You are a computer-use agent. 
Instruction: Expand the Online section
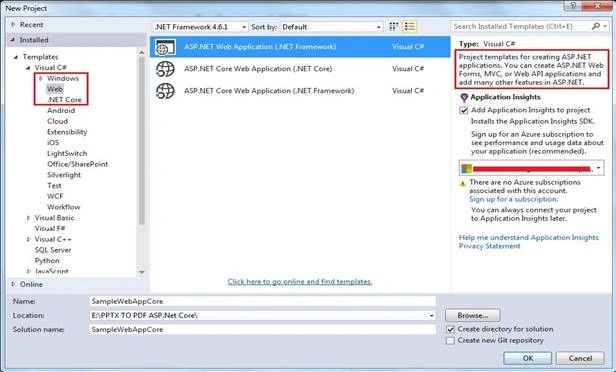pos(13,284)
